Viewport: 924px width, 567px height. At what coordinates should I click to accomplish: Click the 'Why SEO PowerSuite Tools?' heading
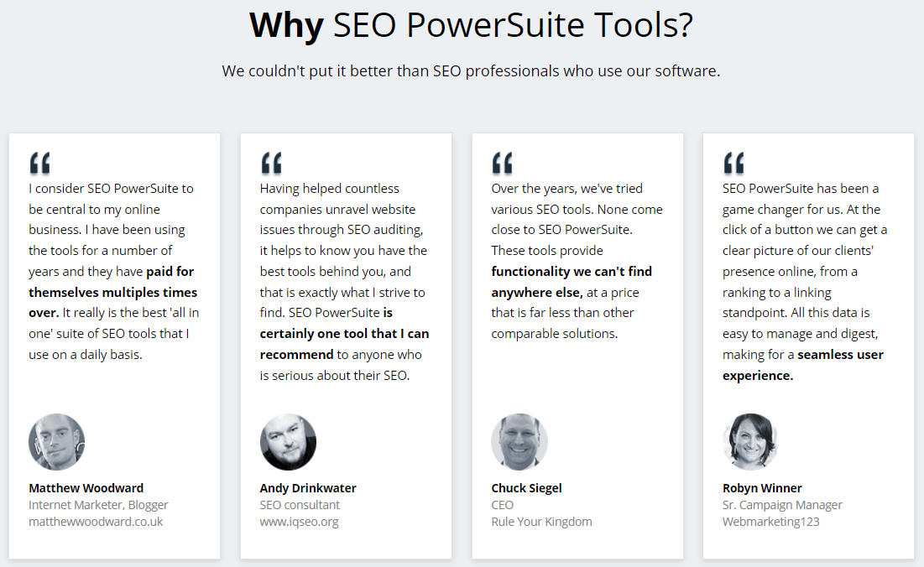point(472,25)
